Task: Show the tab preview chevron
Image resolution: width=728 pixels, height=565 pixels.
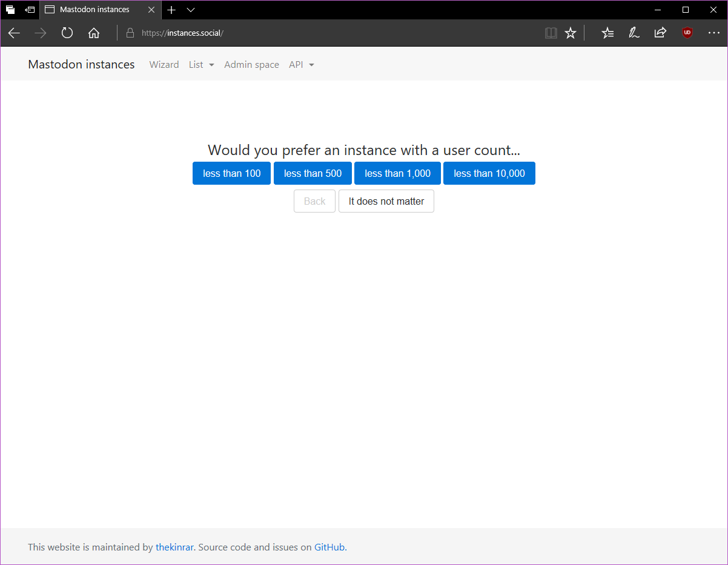Action: pyautogui.click(x=191, y=10)
